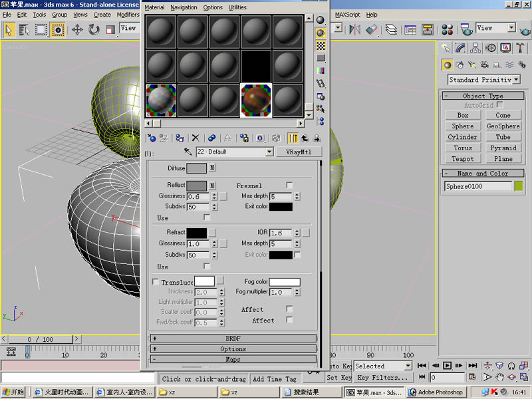Open the 22 - Default material name dropdown
This screenshot has height=399, width=532.
pyautogui.click(x=269, y=152)
